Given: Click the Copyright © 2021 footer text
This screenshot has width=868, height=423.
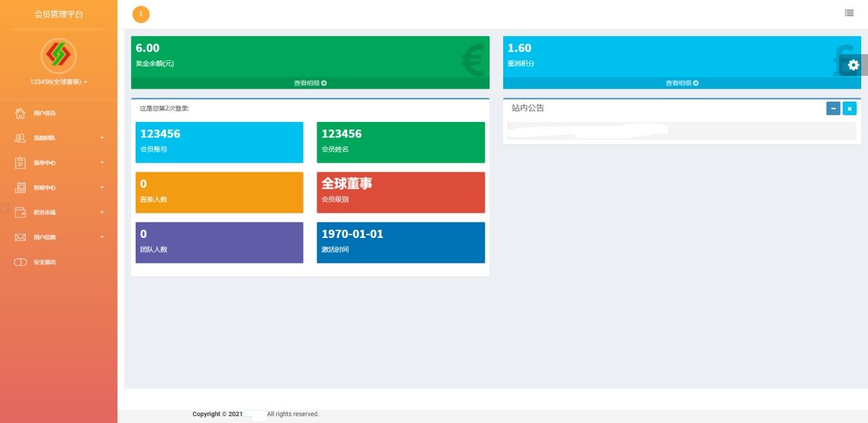Looking at the screenshot, I should point(218,414).
